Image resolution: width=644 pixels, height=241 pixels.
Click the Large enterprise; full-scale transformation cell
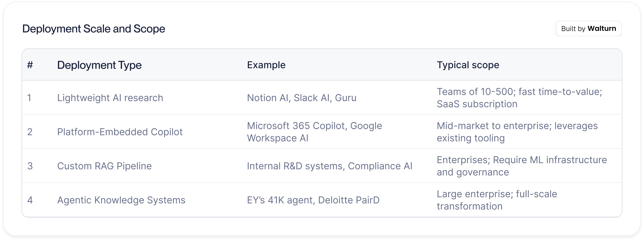pyautogui.click(x=497, y=200)
